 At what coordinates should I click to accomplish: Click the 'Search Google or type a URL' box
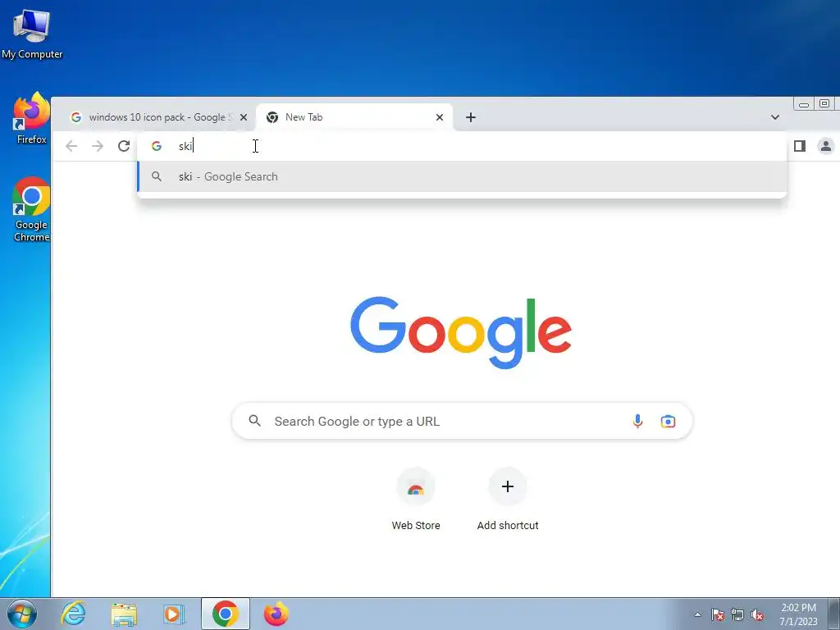point(462,421)
